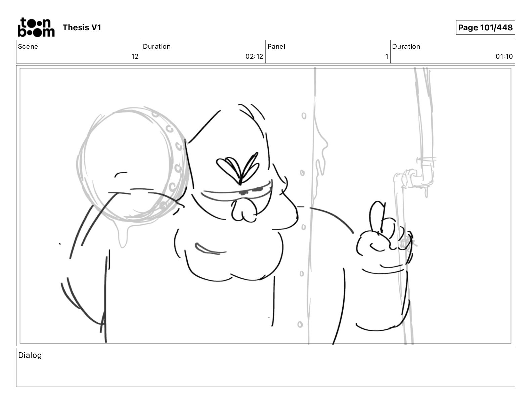The width and height of the screenshot is (532, 411).
Task: Click the 'Scene' header label
Action: [28, 46]
